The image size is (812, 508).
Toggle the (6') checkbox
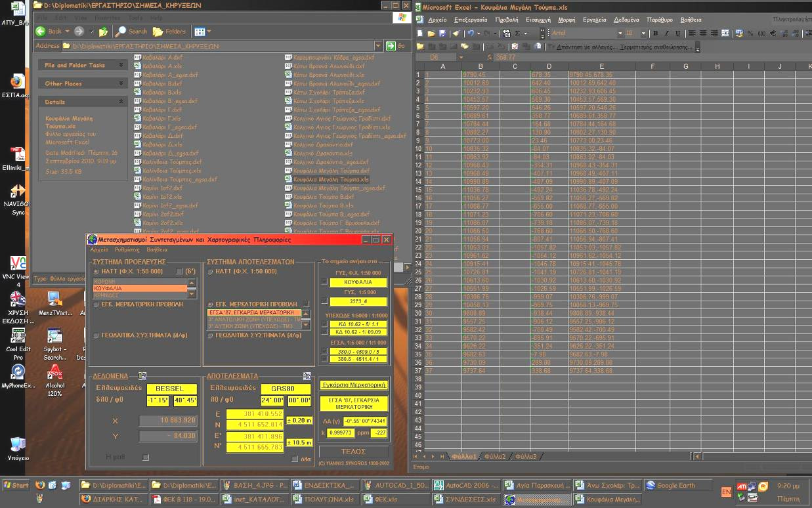coord(179,272)
